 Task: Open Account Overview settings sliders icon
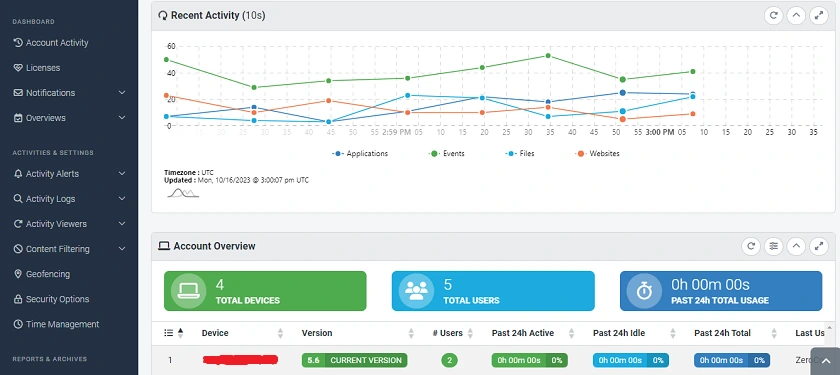774,246
